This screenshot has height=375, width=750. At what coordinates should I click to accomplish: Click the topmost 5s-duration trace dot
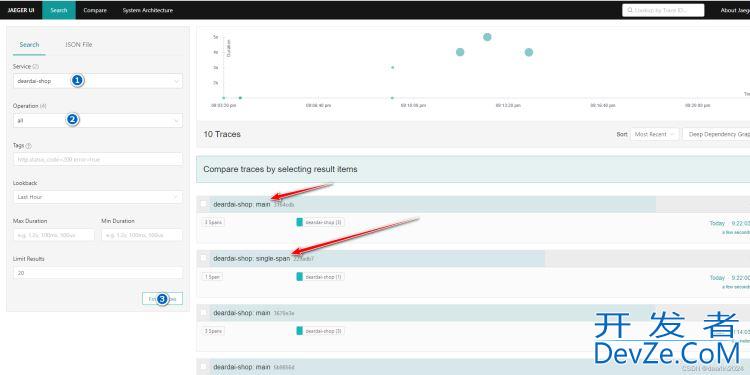[487, 37]
